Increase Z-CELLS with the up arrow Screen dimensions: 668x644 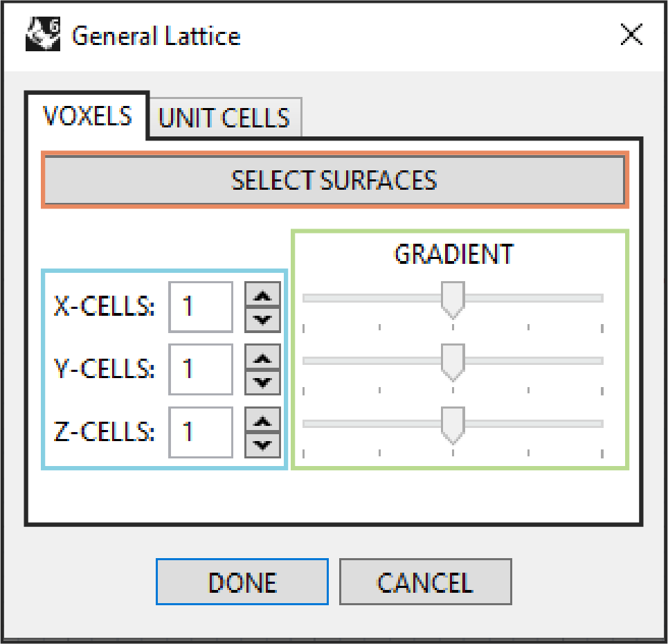[x=262, y=420]
